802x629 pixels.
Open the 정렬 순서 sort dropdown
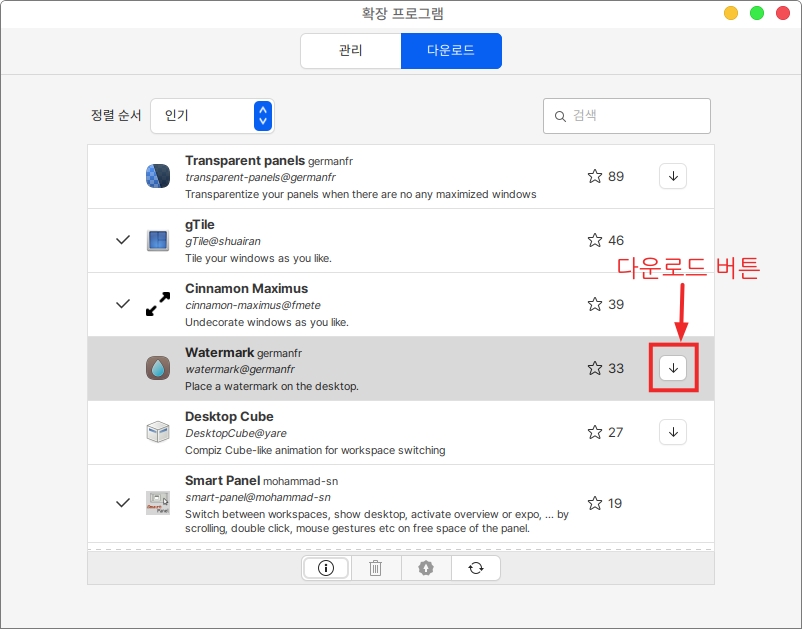212,116
